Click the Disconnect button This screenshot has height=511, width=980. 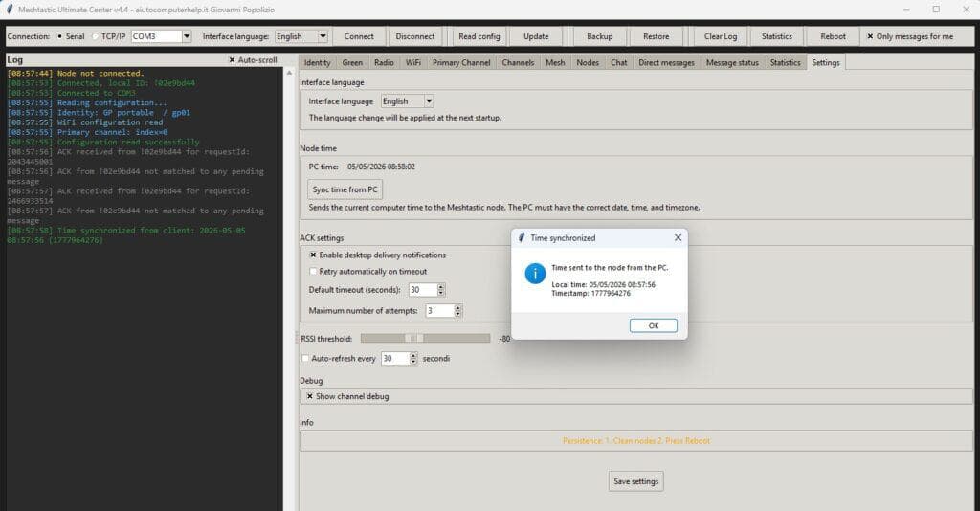click(x=415, y=37)
